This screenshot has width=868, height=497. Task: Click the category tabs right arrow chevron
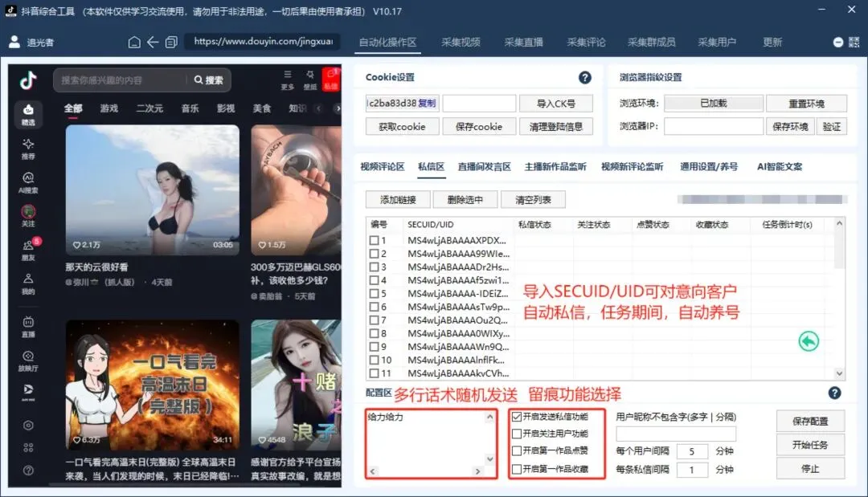337,109
